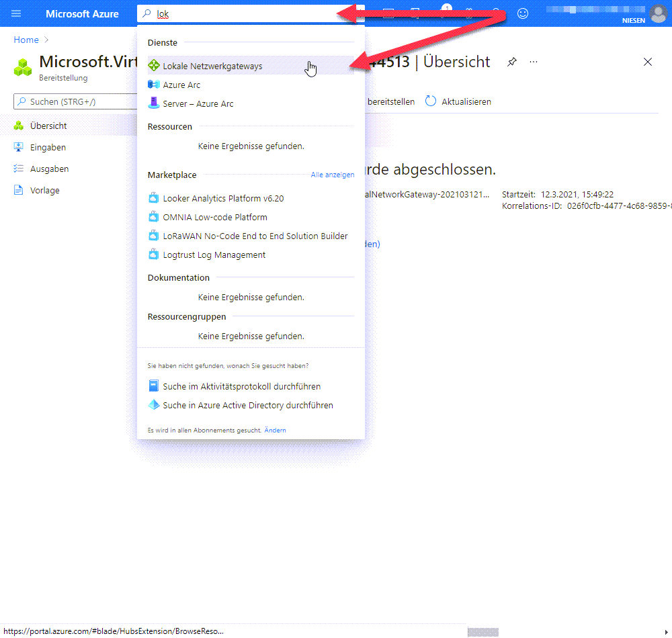This screenshot has height=638, width=672.
Task: Click the Dokumentation section heading
Action: tap(178, 278)
